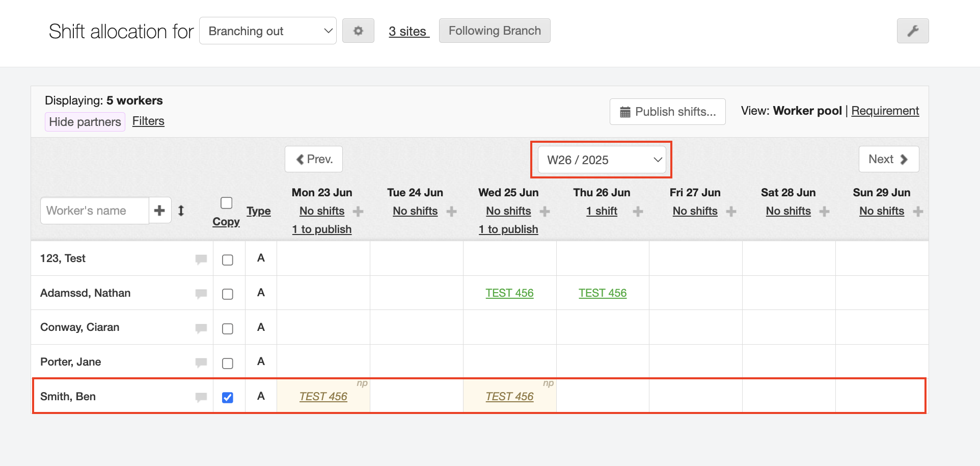Uncheck the Smith, Ben copy checkbox
This screenshot has height=466, width=980.
[228, 397]
